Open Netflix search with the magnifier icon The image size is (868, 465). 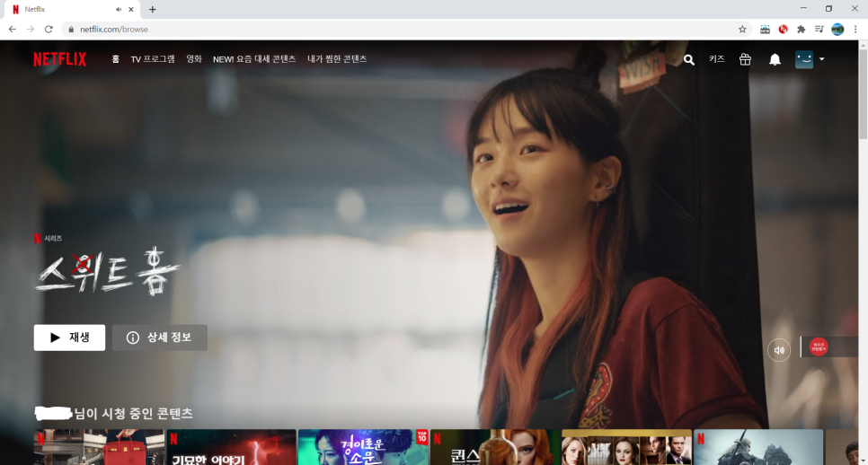[x=688, y=60]
